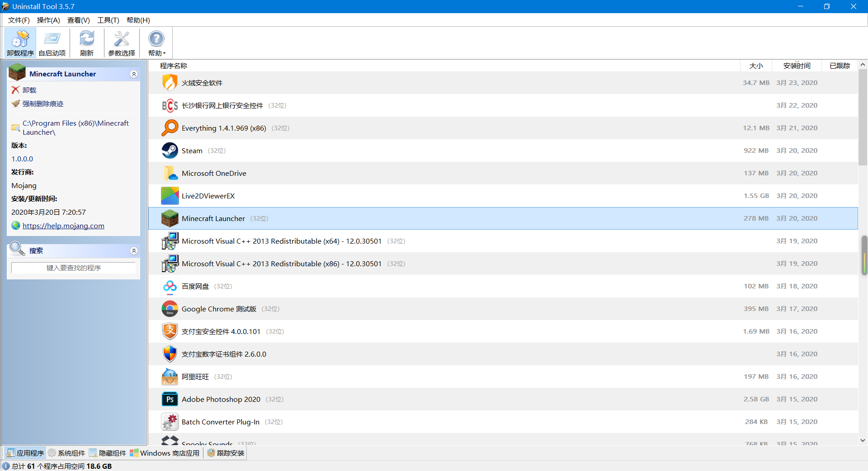Click the 3月 23, 2020 install date
Image resolution: width=868 pixels, height=471 pixels.
[797, 83]
